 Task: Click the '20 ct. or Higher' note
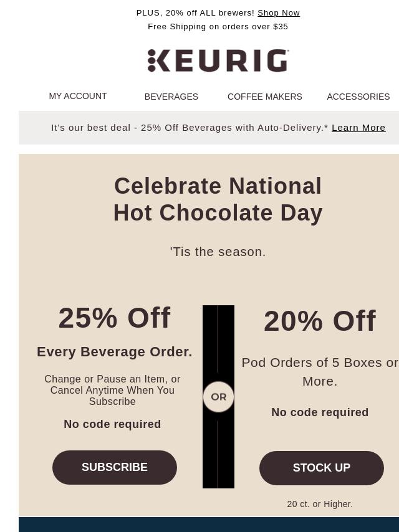320,504
